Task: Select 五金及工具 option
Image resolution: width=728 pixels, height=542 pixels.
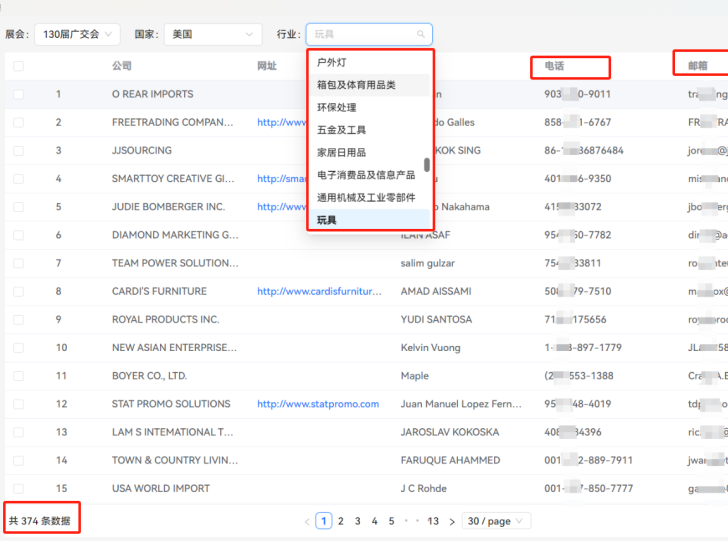Action: (369, 130)
